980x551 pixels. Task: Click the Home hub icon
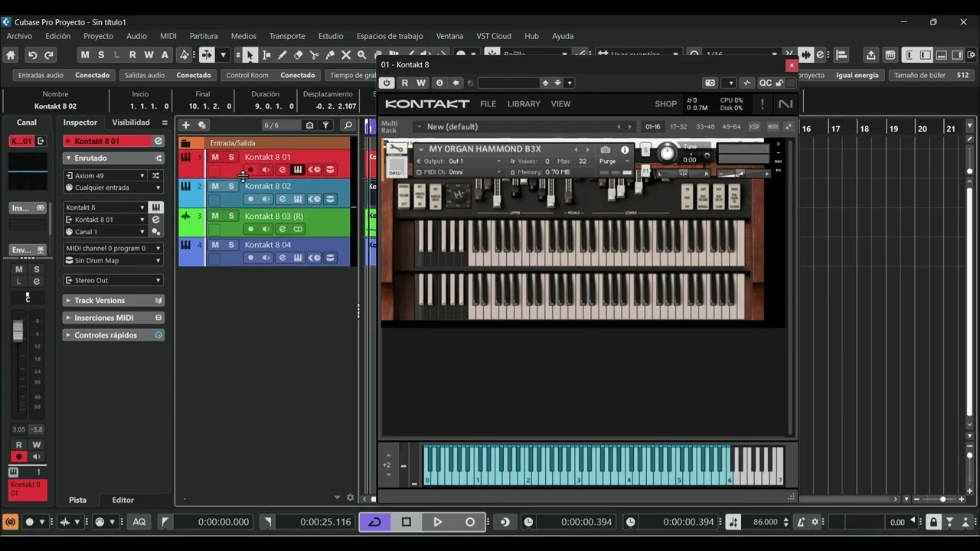click(x=11, y=54)
